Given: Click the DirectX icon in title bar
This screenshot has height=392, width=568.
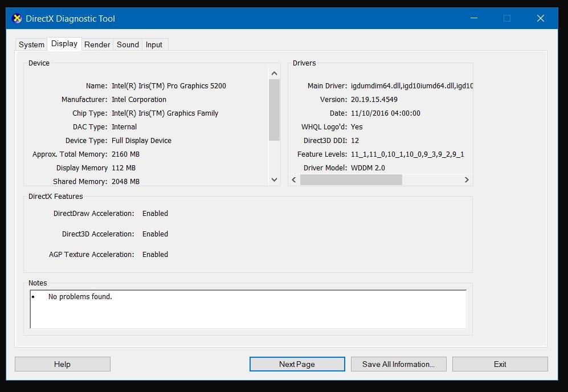Looking at the screenshot, I should click(x=17, y=18).
